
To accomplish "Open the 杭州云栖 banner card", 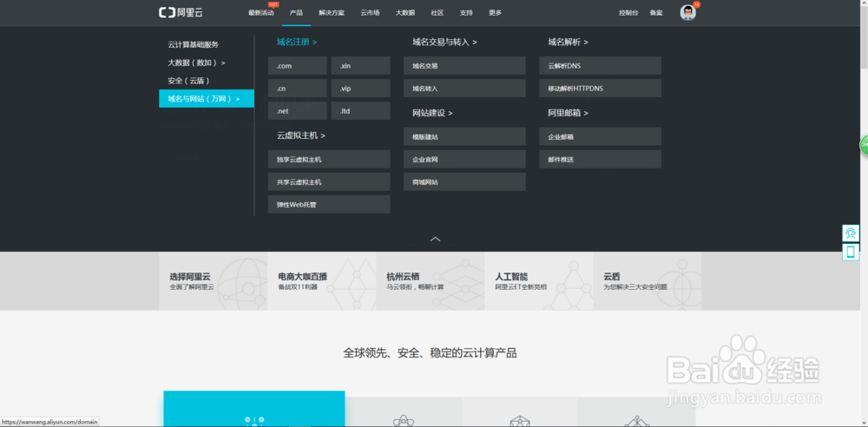I will [x=431, y=281].
